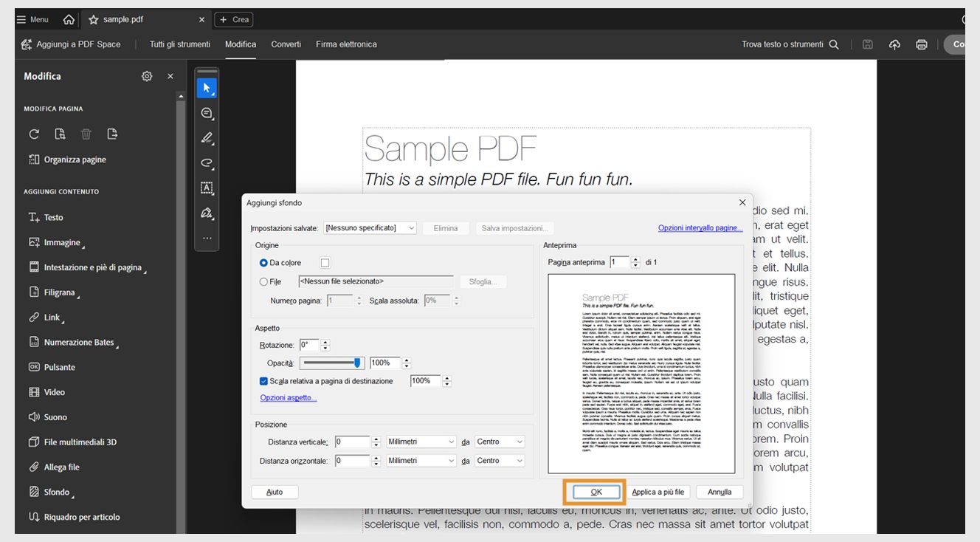Switch to the Converti tab
The image size is (980, 542).
point(286,44)
